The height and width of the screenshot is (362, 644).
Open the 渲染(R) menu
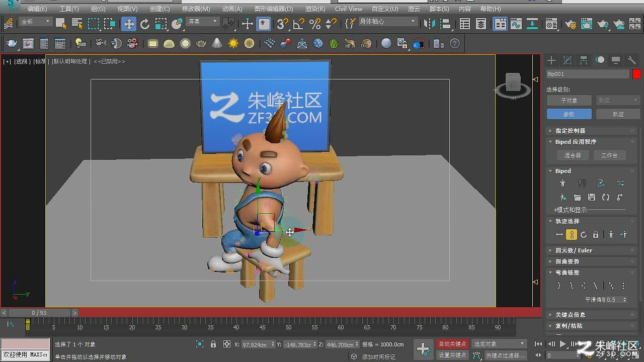click(x=315, y=9)
